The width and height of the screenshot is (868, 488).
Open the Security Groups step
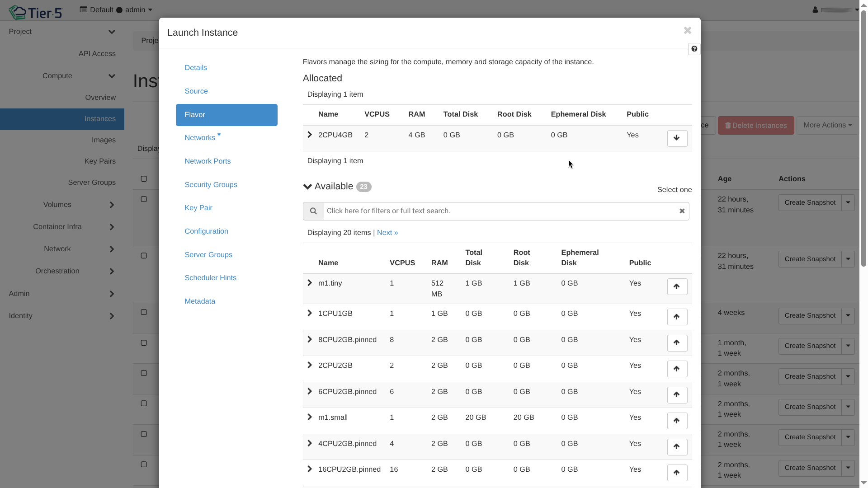click(x=211, y=184)
